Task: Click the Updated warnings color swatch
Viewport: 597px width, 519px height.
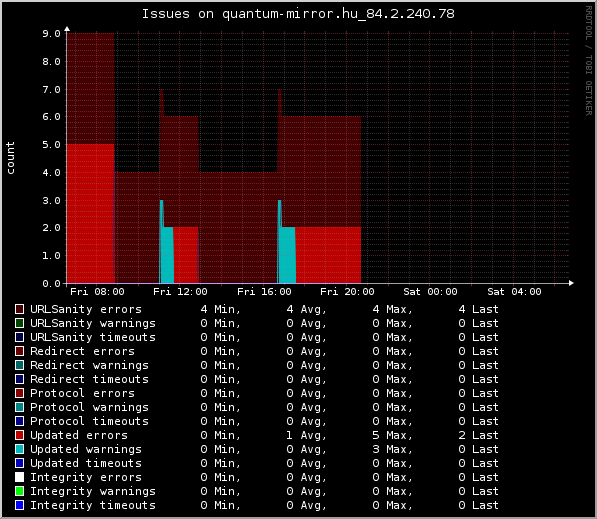Action: tap(19, 449)
